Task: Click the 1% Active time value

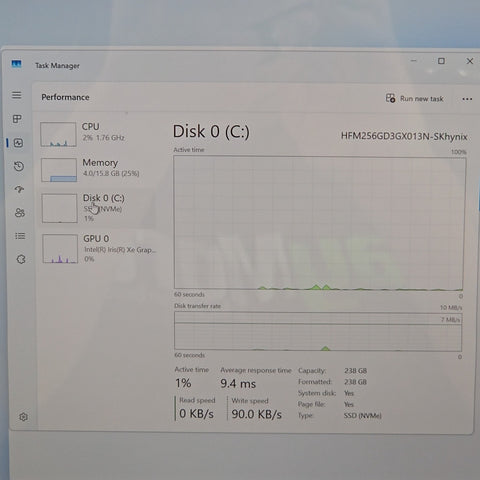Action: point(183,383)
